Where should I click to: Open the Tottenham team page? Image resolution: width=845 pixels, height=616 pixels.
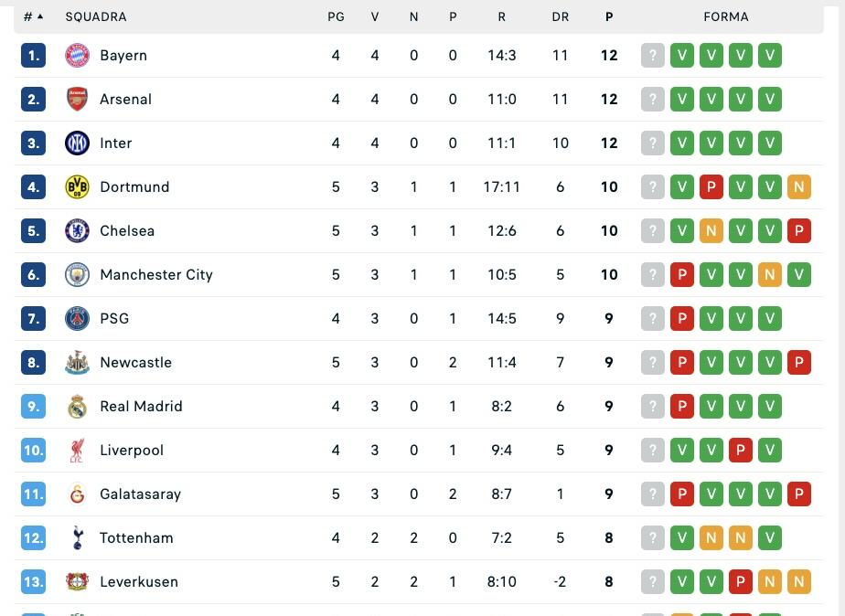[136, 537]
